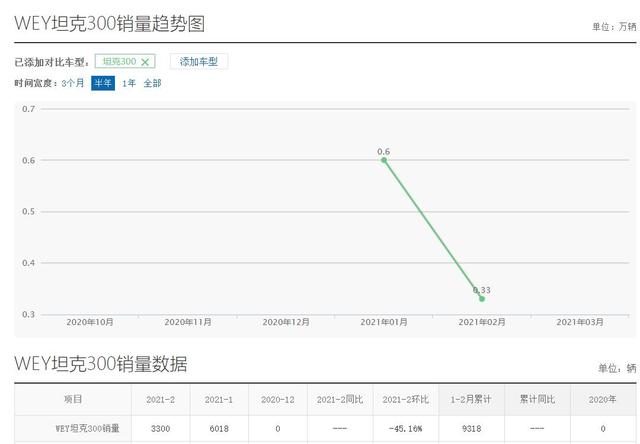Image resolution: width=640 pixels, height=444 pixels.
Task: Click the WEY坦克300销量 row label
Action: click(x=87, y=428)
